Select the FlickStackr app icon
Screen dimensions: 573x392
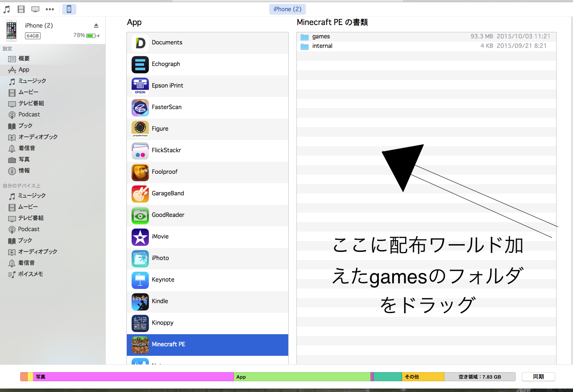(x=140, y=151)
